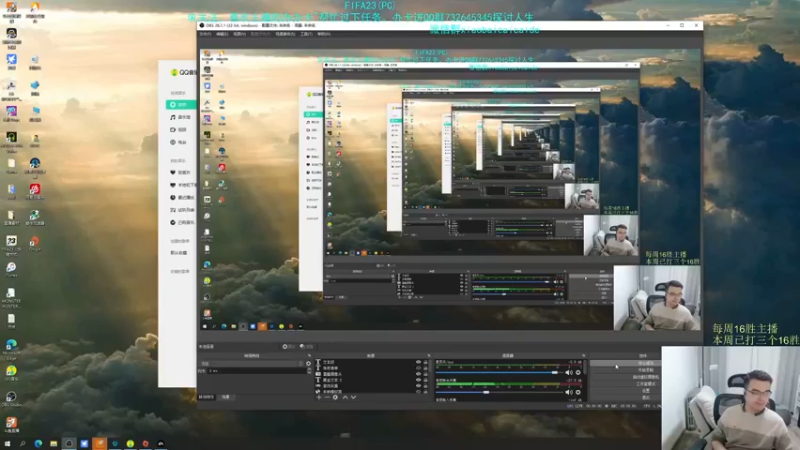Mute the upper audio mixer channel
The image size is (800, 450).
568,372
